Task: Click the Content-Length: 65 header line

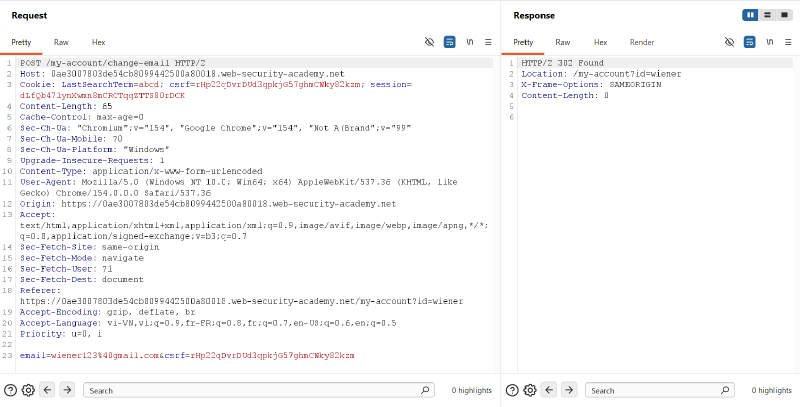Action: (66, 107)
